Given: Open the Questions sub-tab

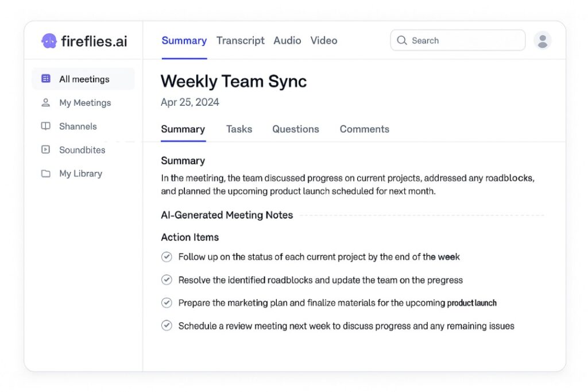Looking at the screenshot, I should pyautogui.click(x=295, y=129).
